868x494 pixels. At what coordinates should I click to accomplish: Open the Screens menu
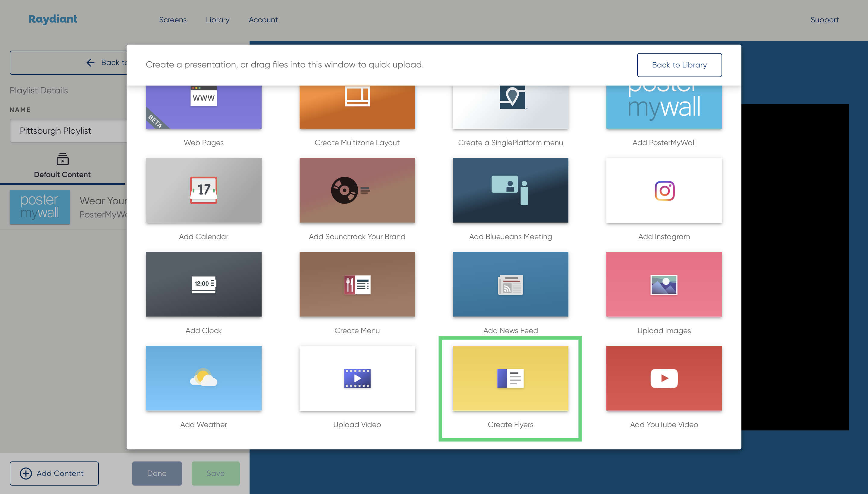(173, 20)
